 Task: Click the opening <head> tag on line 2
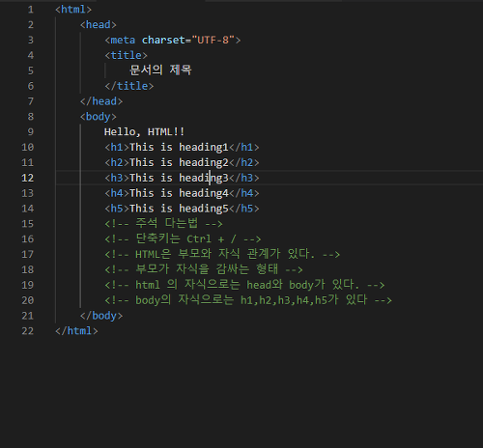tap(99, 25)
